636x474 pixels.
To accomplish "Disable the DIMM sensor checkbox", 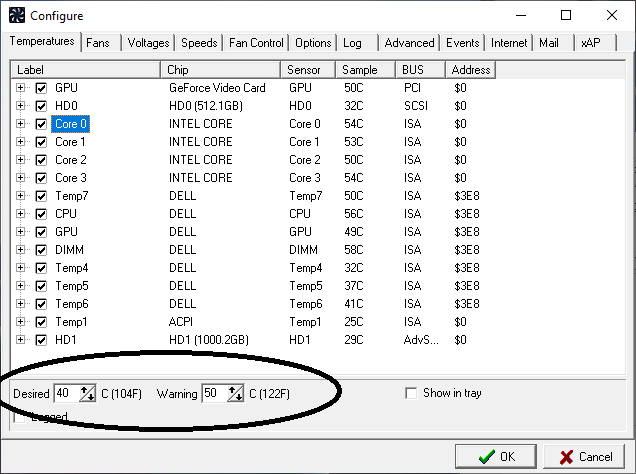I will pos(41,250).
